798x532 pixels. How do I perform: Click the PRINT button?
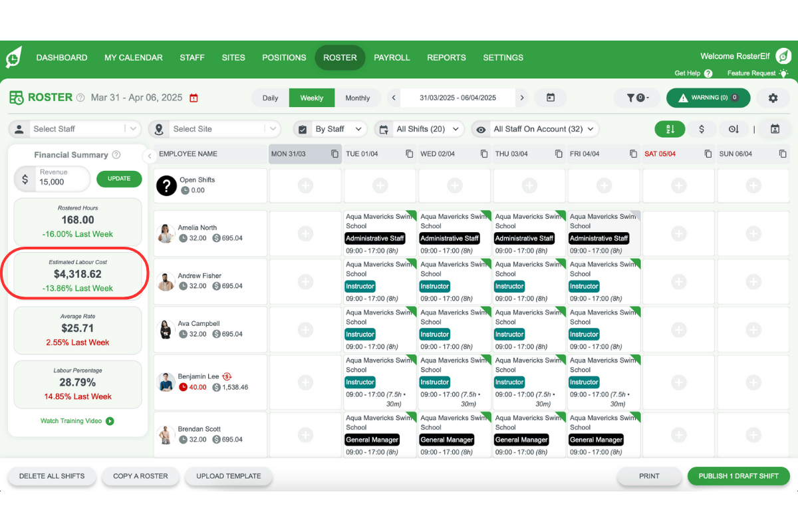click(x=649, y=476)
